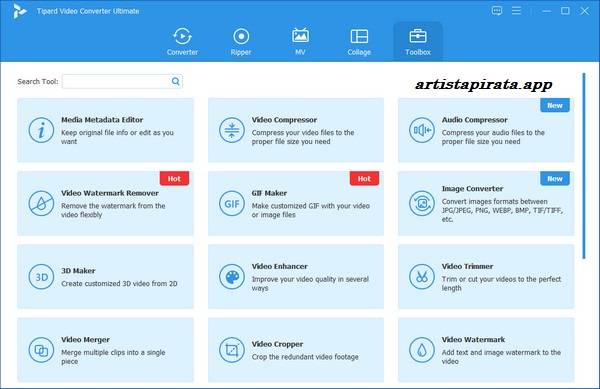Switch to the Collage tab

pos(359,41)
